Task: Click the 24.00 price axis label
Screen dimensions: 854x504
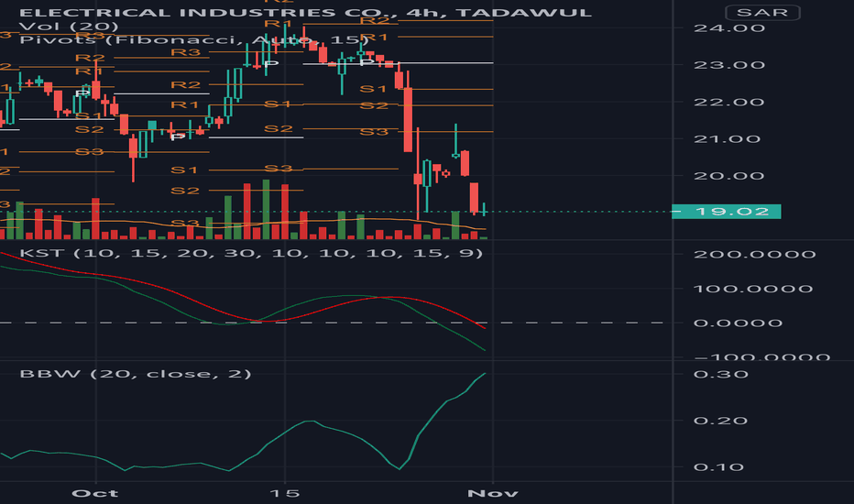Action: (x=729, y=28)
